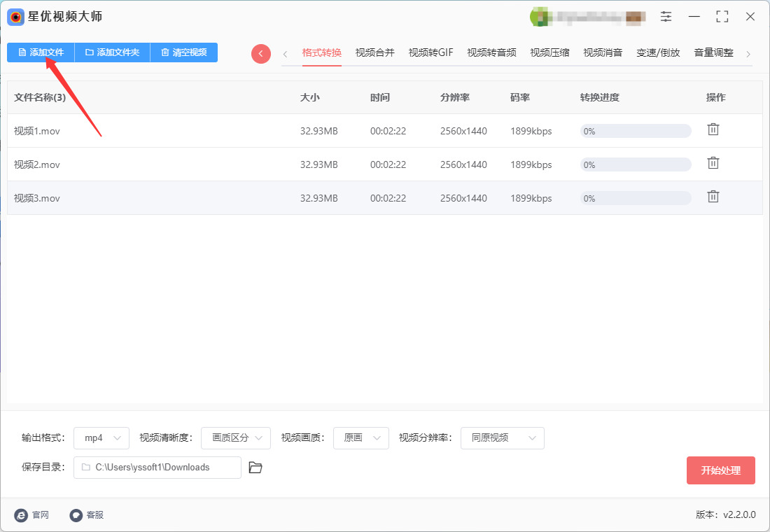Open the 输出格式 mp4 dropdown
Viewport: 770px width, 532px height.
point(101,438)
